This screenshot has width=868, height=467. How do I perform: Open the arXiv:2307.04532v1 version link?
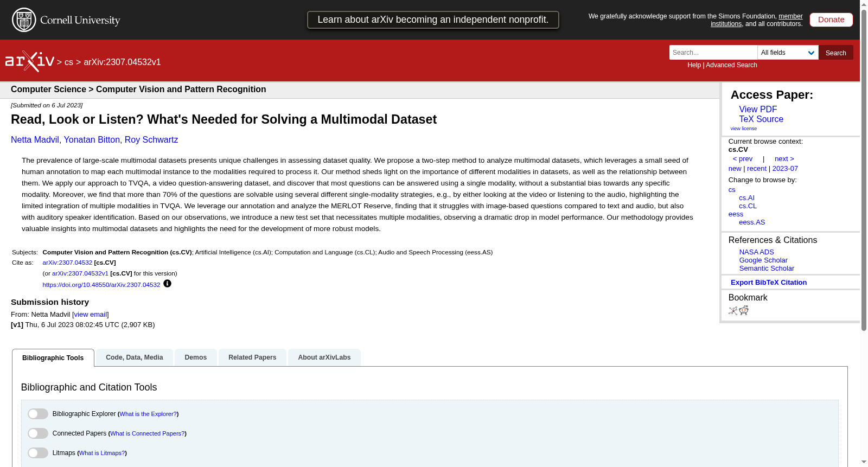(80, 273)
